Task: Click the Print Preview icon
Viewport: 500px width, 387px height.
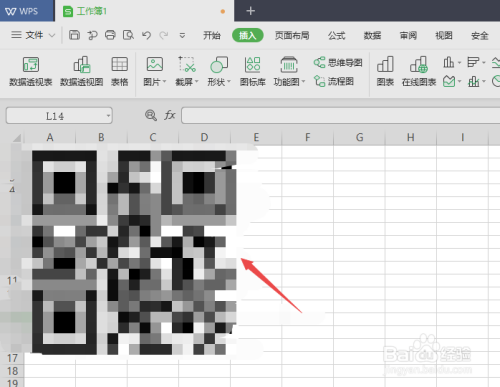Action: pyautogui.click(x=128, y=35)
